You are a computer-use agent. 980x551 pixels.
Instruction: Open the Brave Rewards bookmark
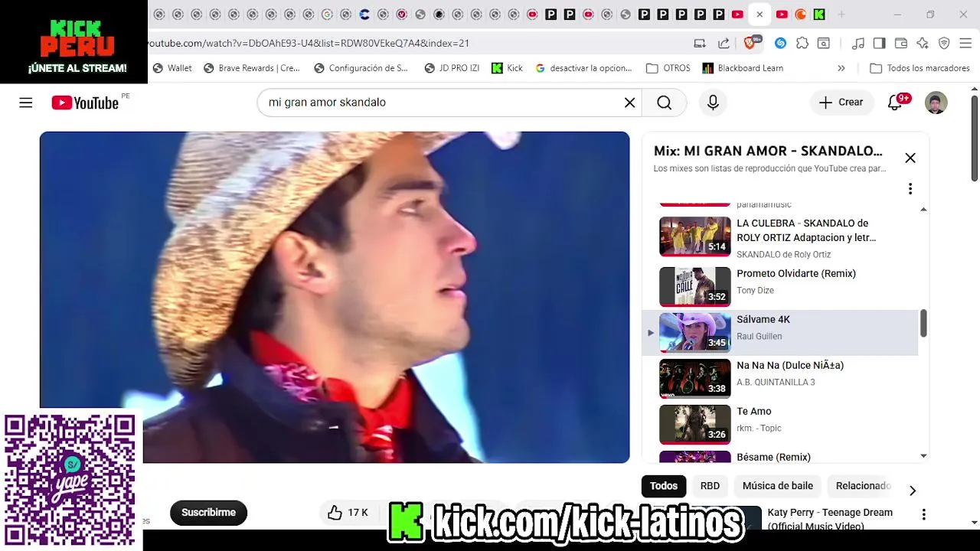pyautogui.click(x=252, y=68)
